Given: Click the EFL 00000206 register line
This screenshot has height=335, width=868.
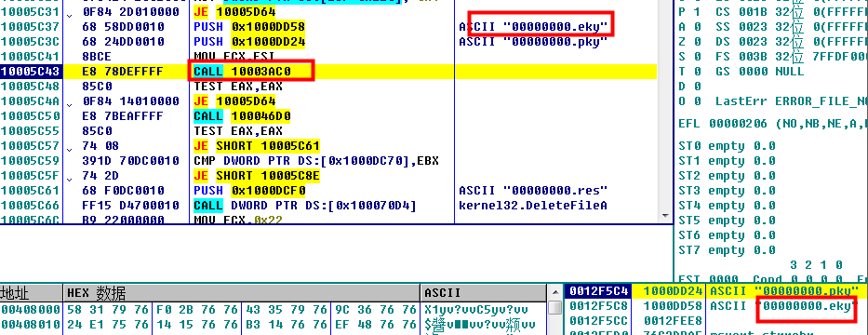Looking at the screenshot, I should 773,124.
